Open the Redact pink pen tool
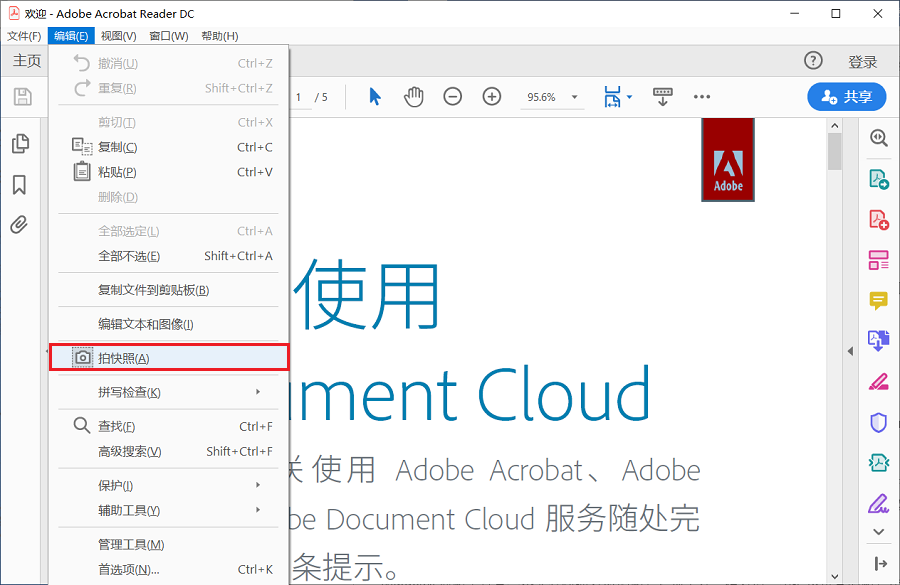Viewport: 900px width, 585px height. 879,382
